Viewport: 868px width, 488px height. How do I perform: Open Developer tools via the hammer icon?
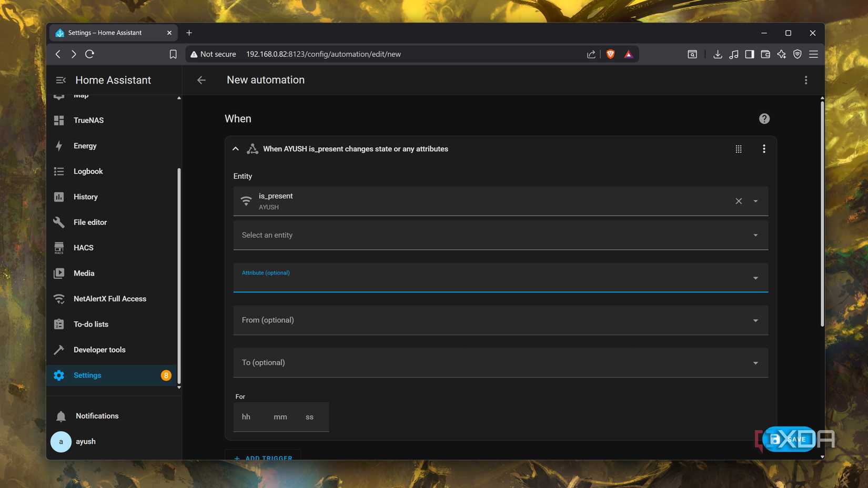coord(59,349)
